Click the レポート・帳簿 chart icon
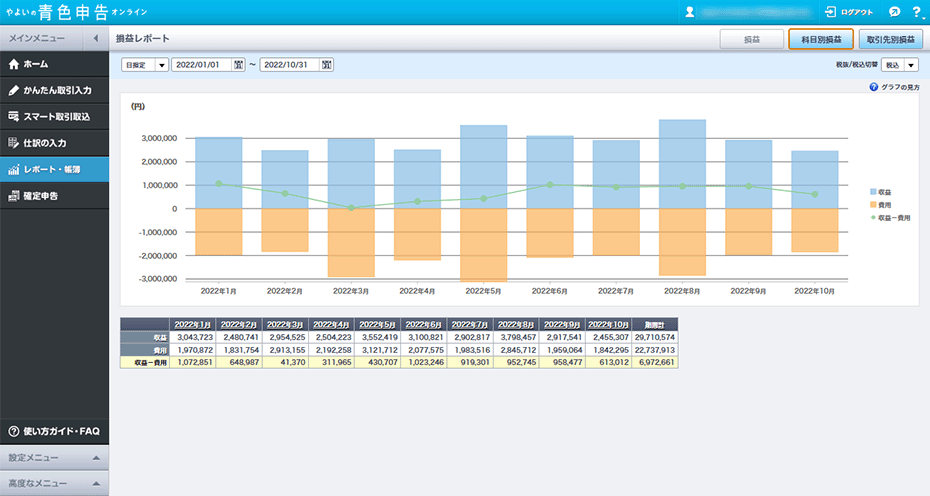Screen dimensions: 930x496 click(14, 170)
